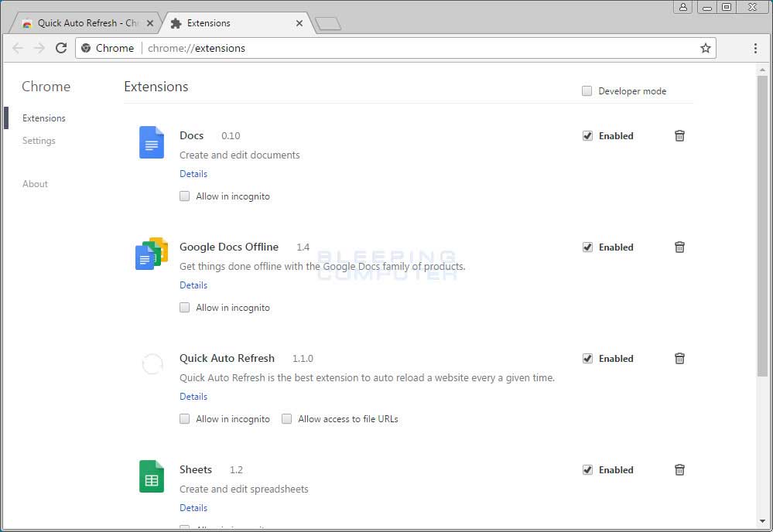Close the Quick Auto Refresh tab
This screenshot has width=773, height=532.
point(150,23)
